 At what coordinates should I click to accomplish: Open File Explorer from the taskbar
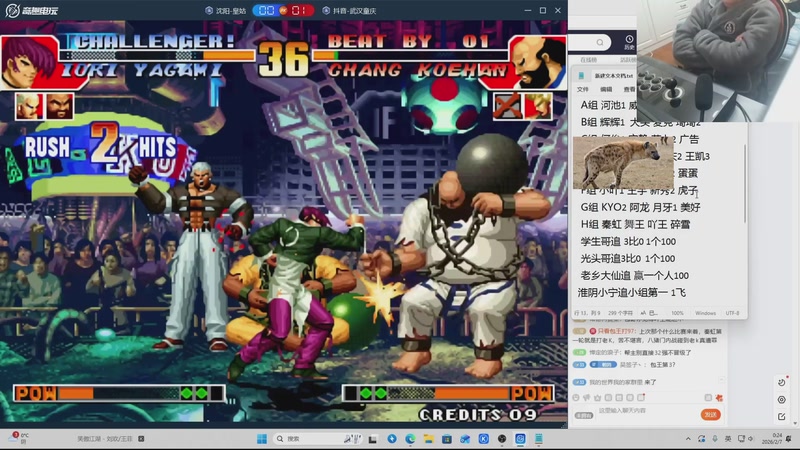428,439
